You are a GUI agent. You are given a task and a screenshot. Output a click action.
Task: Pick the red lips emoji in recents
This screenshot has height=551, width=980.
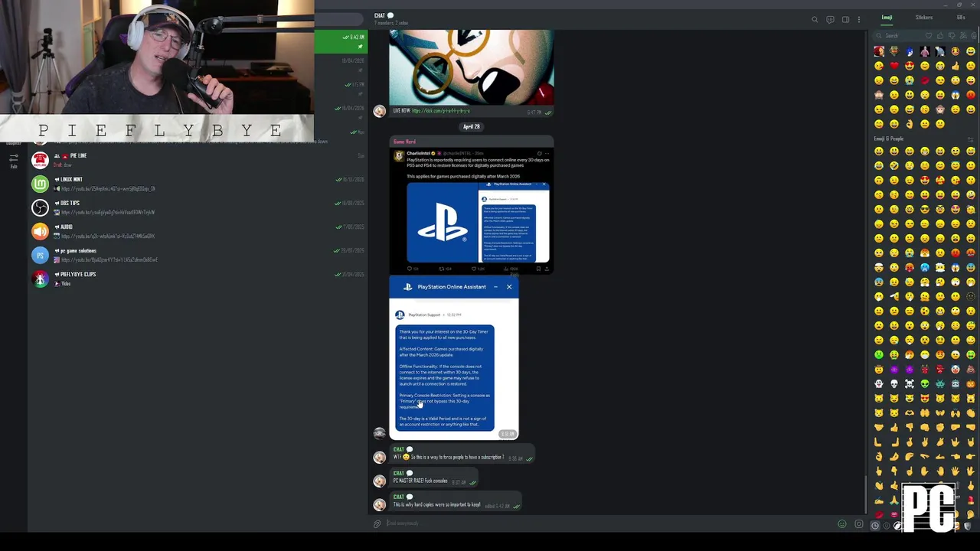pos(925,80)
